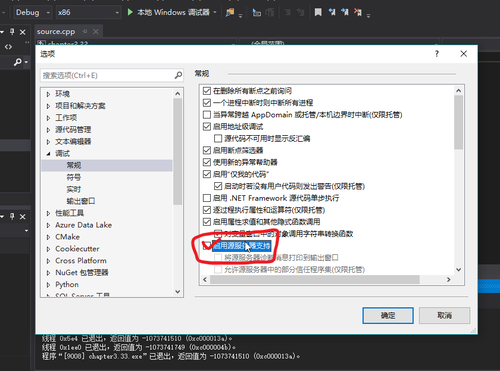Screen dimensions: 500x371
Task: Select 输出窗口 under 调试
Action: tap(81, 201)
